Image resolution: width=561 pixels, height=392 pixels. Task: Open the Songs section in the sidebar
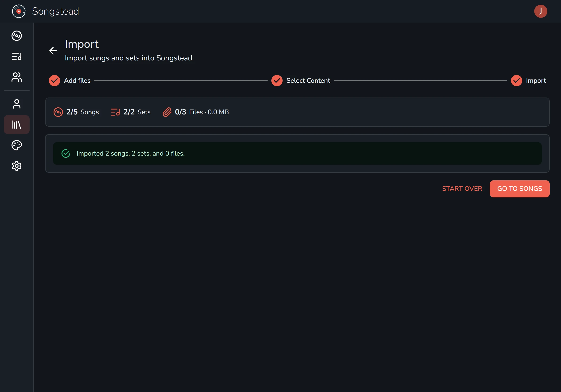click(x=17, y=36)
